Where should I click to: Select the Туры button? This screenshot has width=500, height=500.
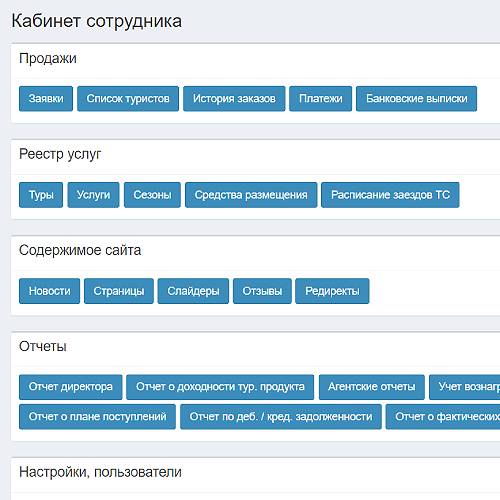(41, 195)
